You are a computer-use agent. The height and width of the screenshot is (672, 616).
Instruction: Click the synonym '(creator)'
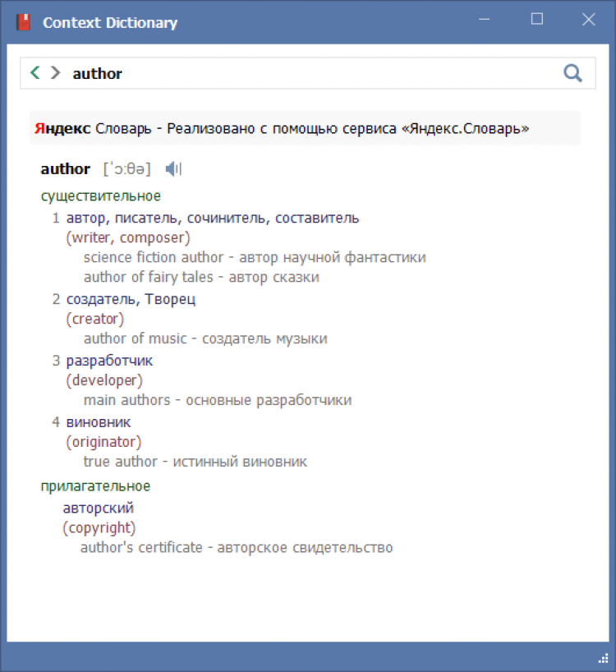95,319
